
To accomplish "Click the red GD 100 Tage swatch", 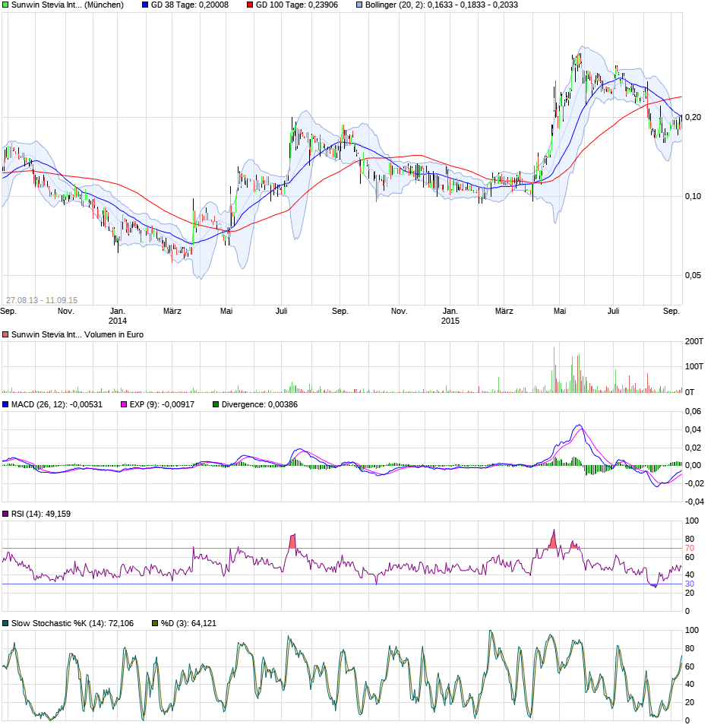I will tap(250, 5).
